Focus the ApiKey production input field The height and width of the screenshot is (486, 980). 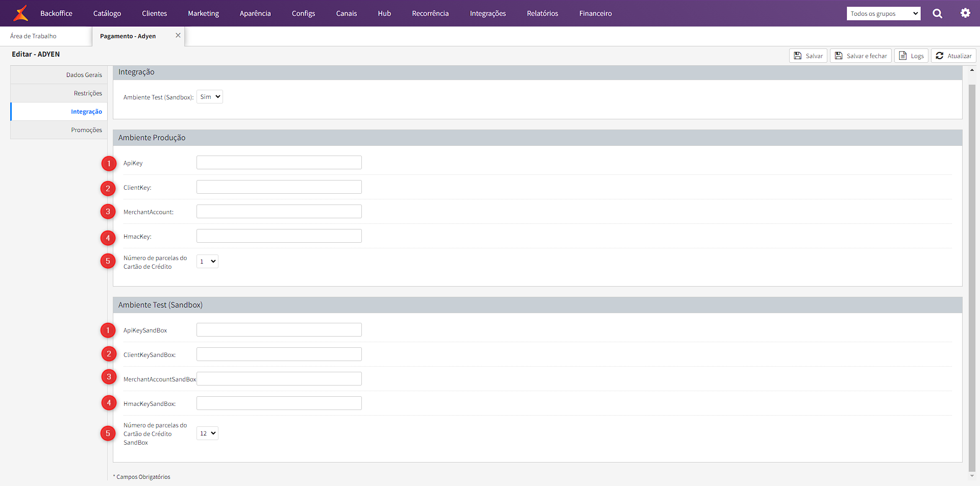pyautogui.click(x=279, y=163)
